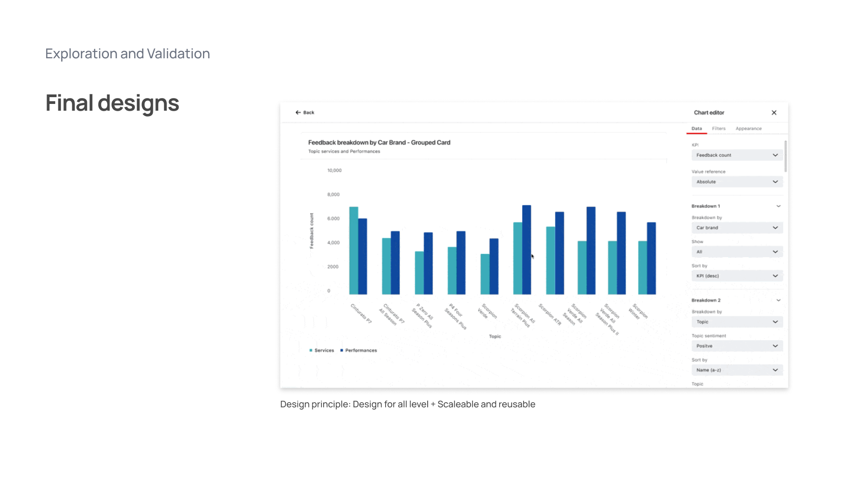868x488 pixels.
Task: Open the Appearance tab
Action: pyautogui.click(x=748, y=129)
